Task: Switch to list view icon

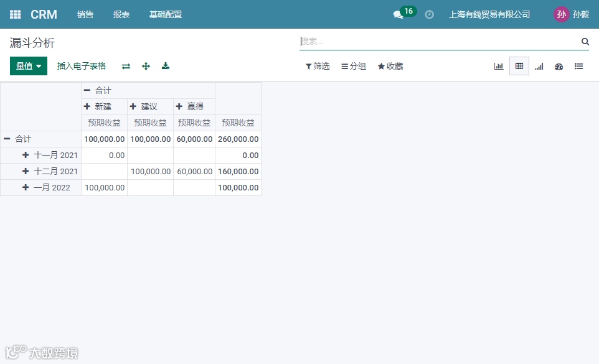Action: (578, 67)
